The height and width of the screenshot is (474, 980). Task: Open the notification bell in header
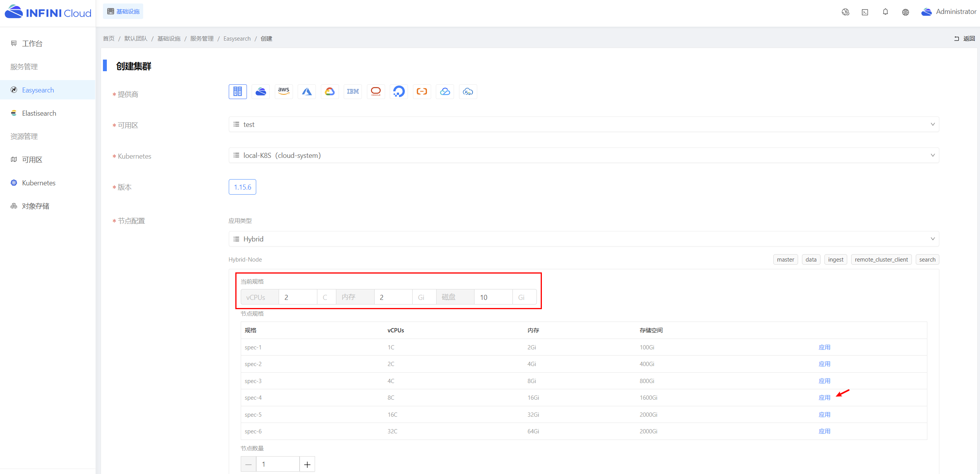pos(885,12)
